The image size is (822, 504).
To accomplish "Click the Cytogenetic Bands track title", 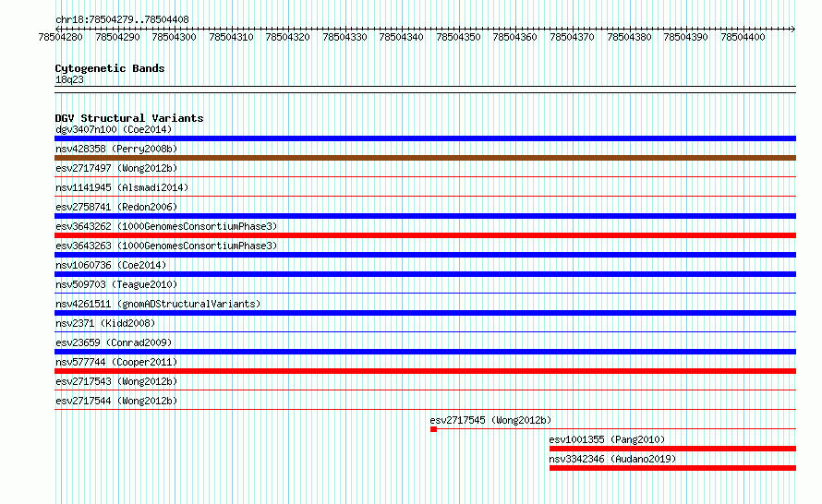I will click(110, 68).
